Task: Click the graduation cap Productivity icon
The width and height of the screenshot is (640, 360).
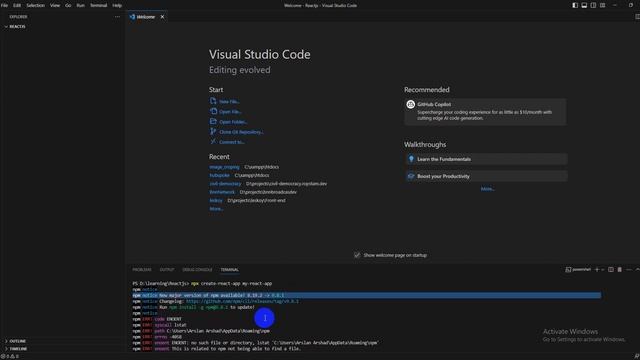Action: click(411, 176)
